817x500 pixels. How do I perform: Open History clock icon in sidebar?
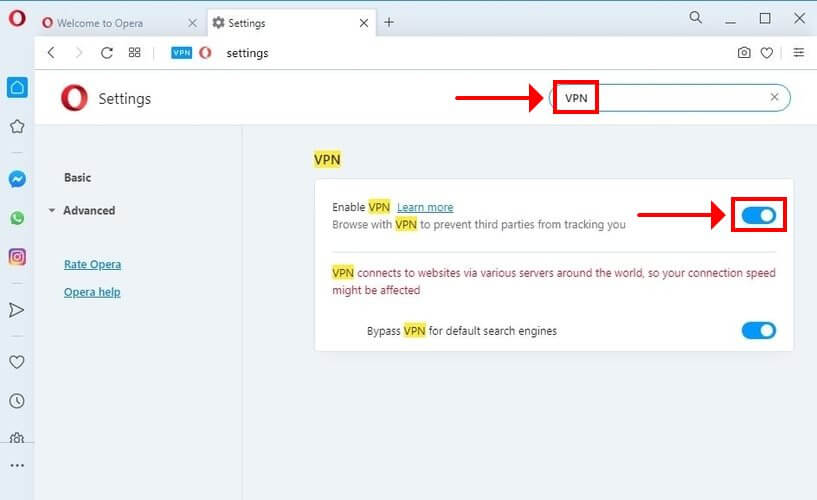coord(17,401)
